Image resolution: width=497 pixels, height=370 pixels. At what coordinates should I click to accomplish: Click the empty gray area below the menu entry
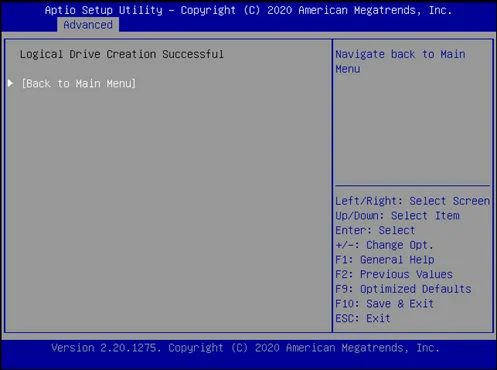[x=168, y=210]
